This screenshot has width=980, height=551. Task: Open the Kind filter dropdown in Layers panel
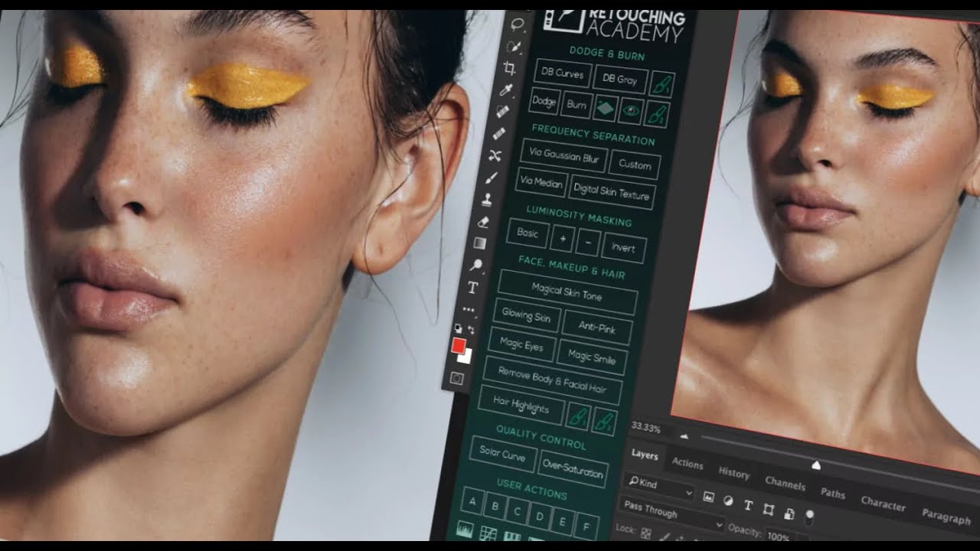coord(689,493)
